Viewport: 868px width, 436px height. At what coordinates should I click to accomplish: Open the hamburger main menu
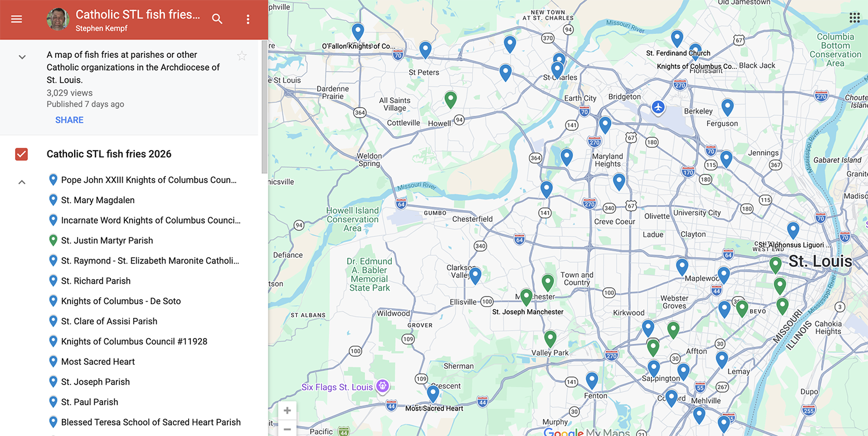coord(16,19)
